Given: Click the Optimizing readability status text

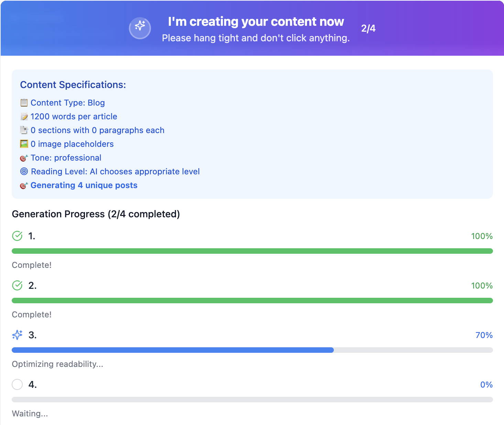Looking at the screenshot, I should point(57,364).
